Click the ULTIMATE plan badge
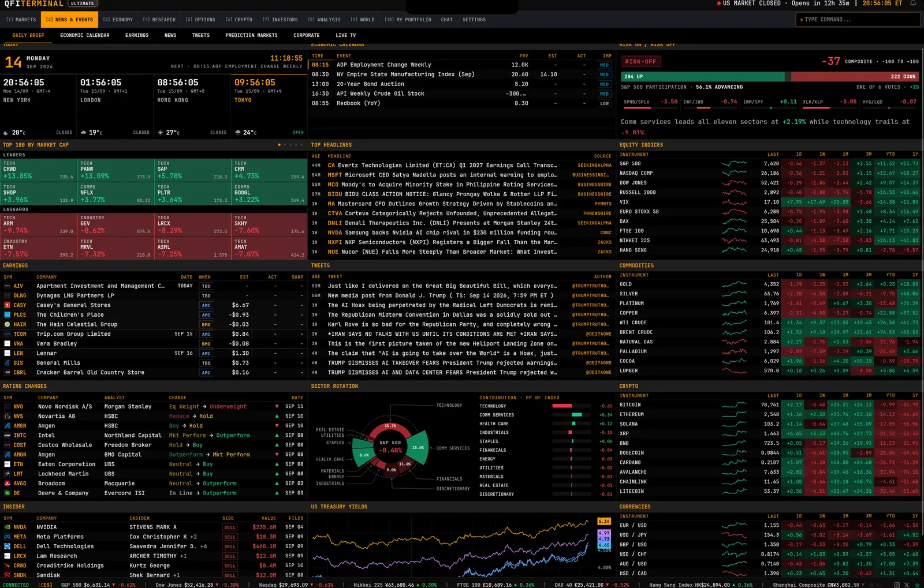924x588 pixels. (83, 3)
